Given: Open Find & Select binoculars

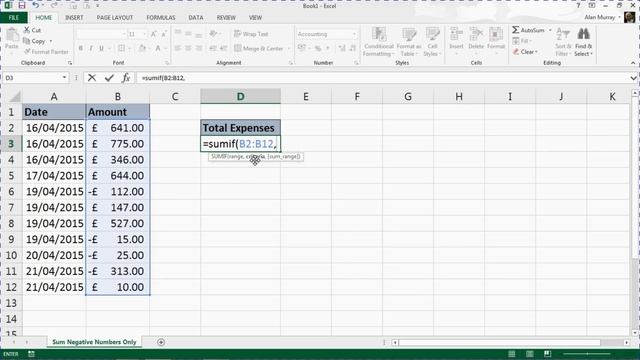Looking at the screenshot, I should click(584, 42).
